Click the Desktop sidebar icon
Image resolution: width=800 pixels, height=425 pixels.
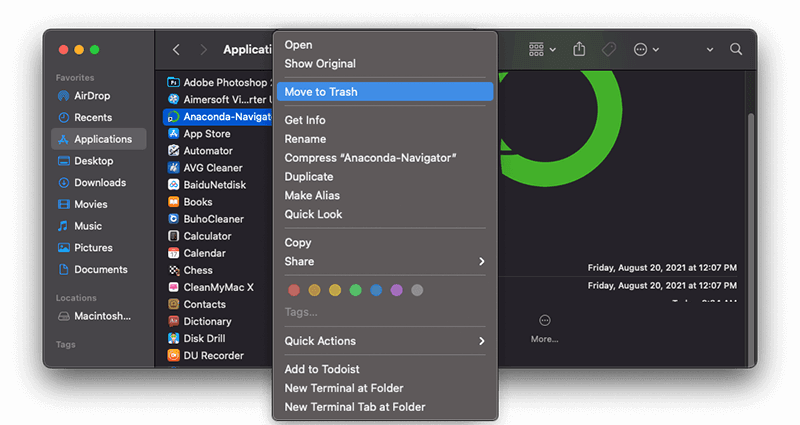pyautogui.click(x=63, y=161)
